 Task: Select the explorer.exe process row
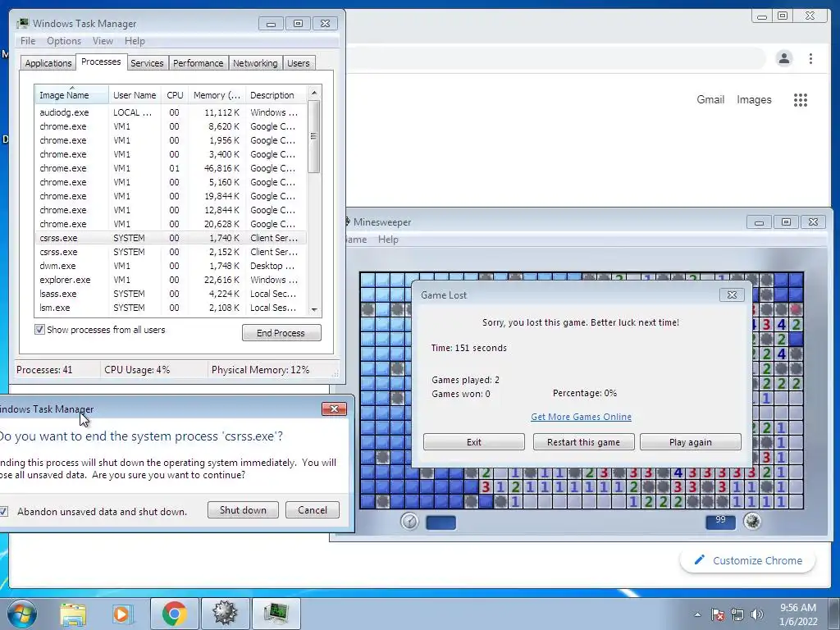[x=171, y=280]
